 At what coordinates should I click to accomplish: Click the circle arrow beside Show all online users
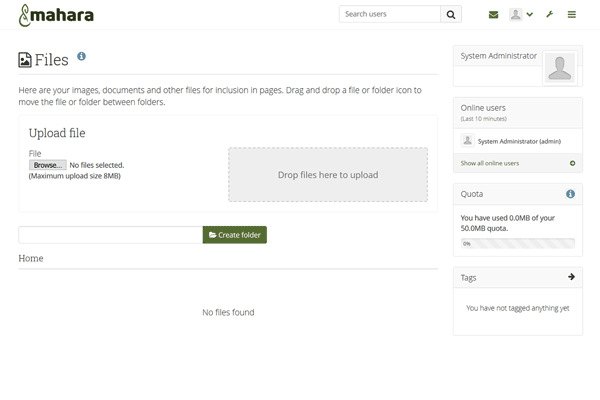tap(572, 163)
